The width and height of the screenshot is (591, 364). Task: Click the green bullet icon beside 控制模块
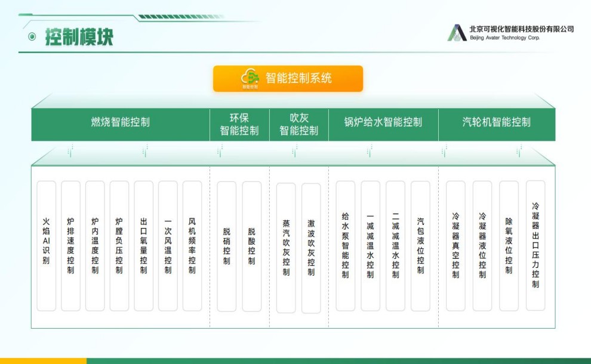click(x=32, y=37)
